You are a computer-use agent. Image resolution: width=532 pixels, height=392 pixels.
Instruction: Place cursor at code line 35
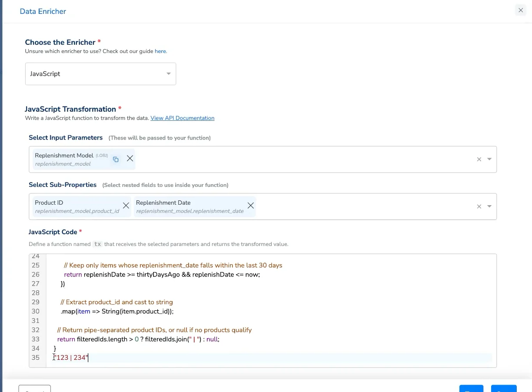pos(269,358)
